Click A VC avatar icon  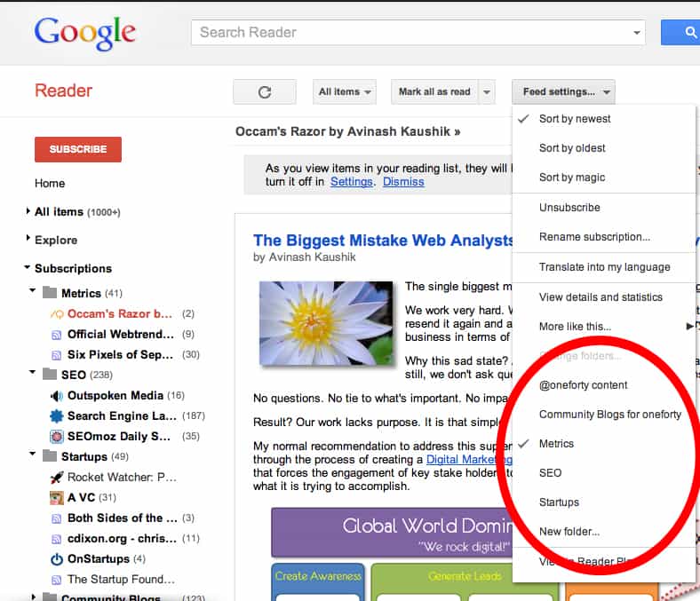click(x=56, y=497)
